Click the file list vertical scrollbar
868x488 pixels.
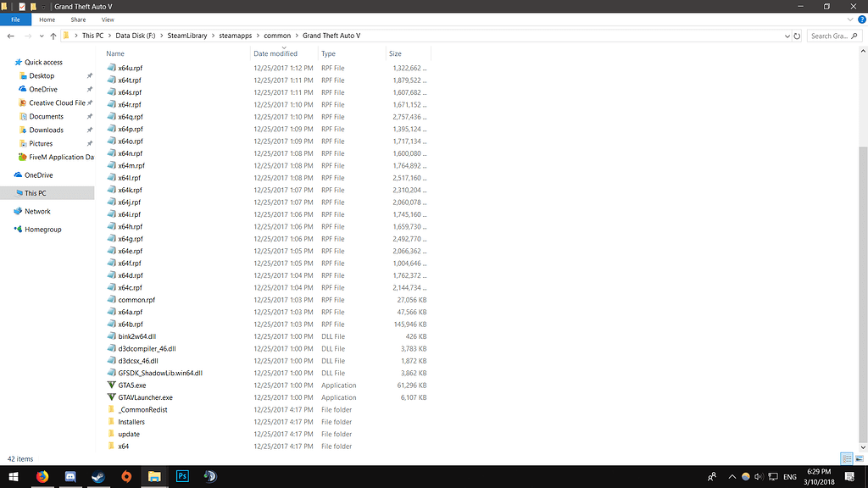862,293
